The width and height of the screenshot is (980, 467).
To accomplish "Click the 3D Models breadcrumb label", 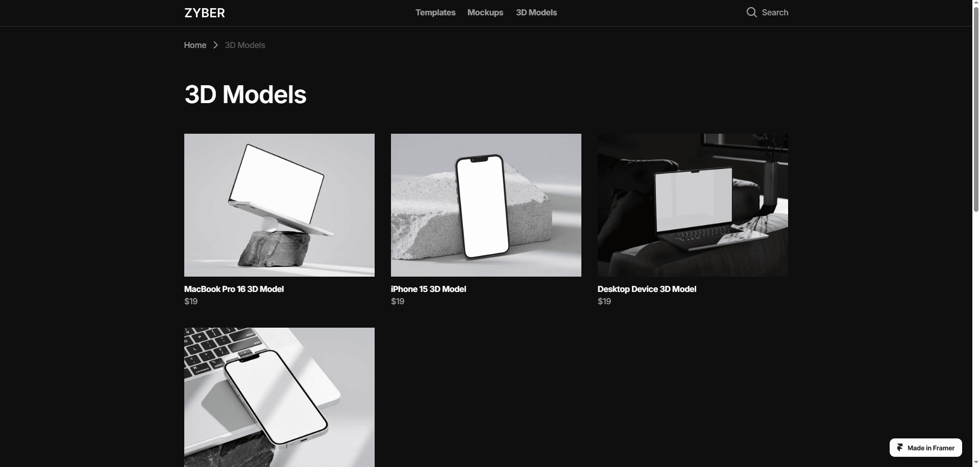I will [245, 45].
